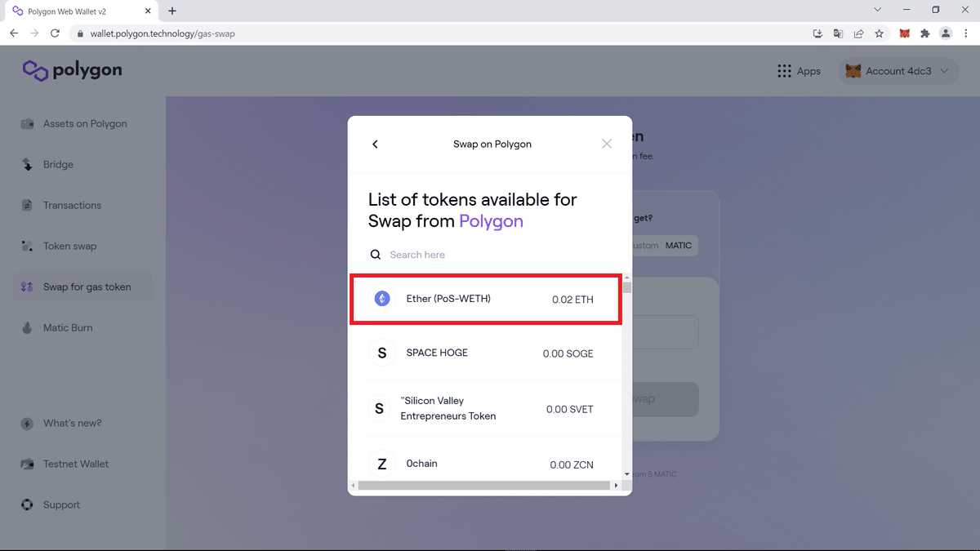The height and width of the screenshot is (551, 980).
Task: Select the 0chain token row
Action: (x=486, y=464)
